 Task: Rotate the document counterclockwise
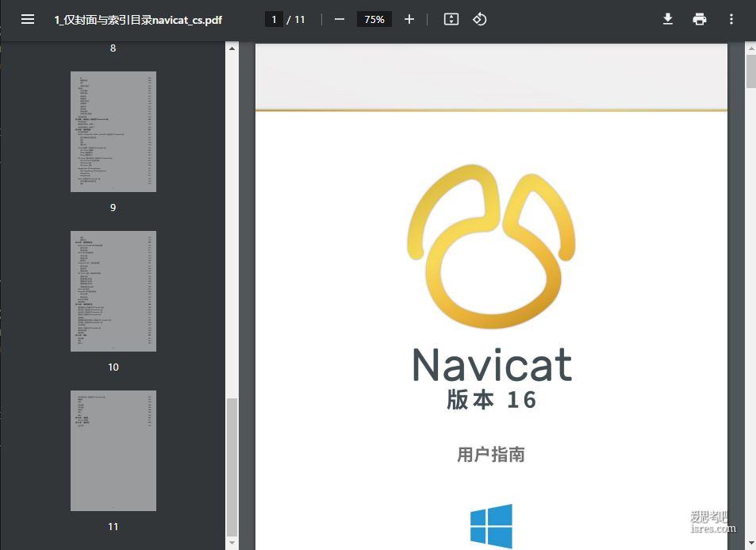[x=479, y=19]
